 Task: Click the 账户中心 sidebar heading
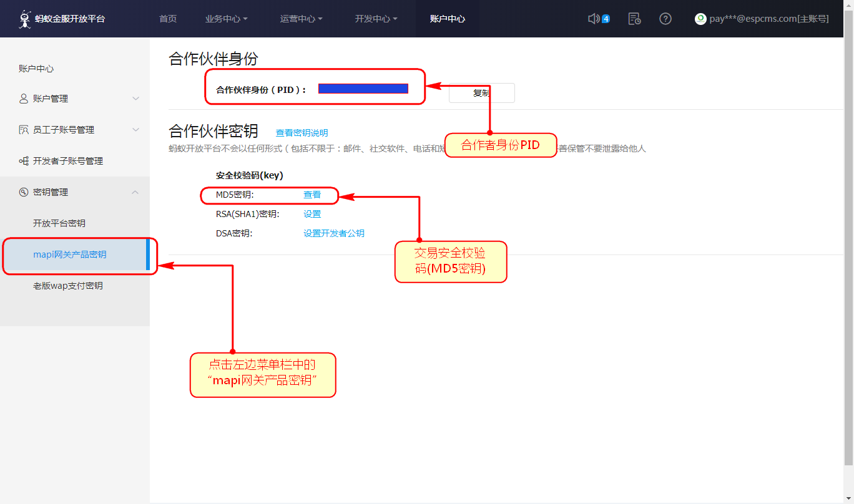pos(36,69)
